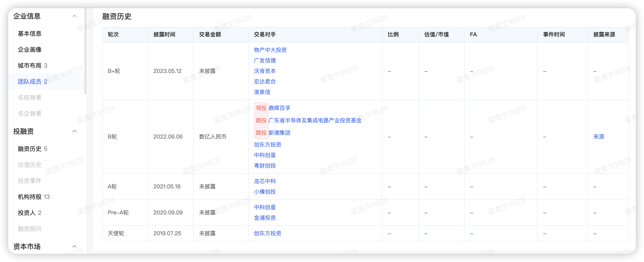Open 投资人 sidebar item

click(29, 213)
